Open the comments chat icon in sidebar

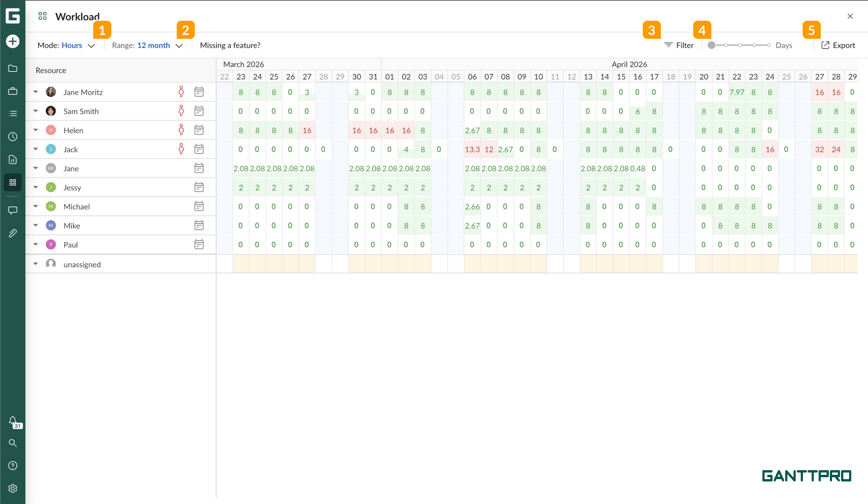point(13,210)
